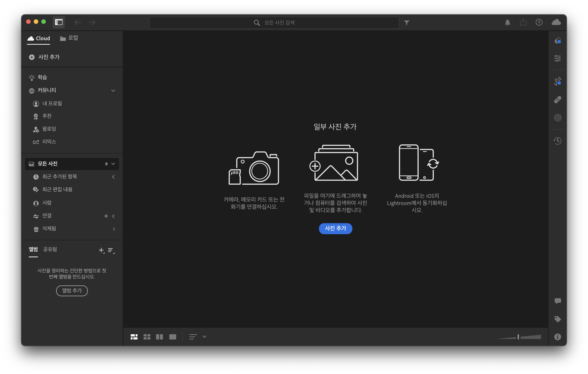Open the Versions history icon
Viewport: 588px width, 374px height.
click(557, 141)
